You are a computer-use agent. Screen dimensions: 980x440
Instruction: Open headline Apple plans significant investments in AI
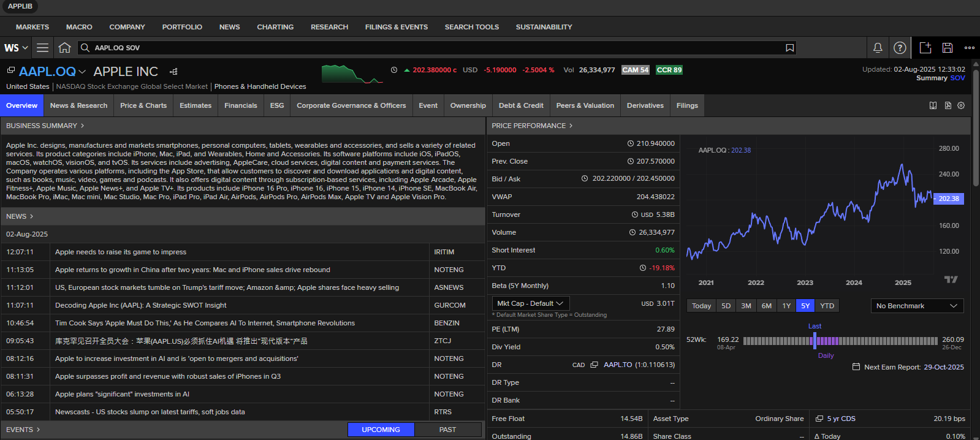click(x=122, y=394)
